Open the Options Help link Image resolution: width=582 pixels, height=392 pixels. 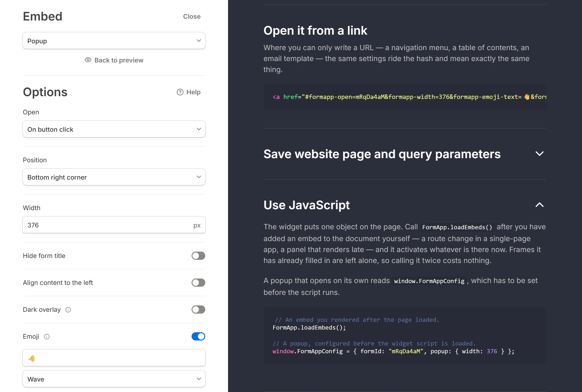coord(189,92)
